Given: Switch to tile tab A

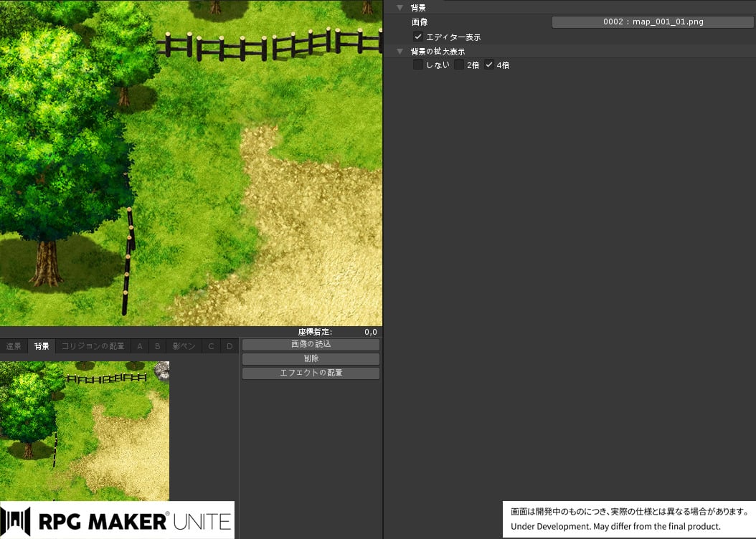Looking at the screenshot, I should (x=140, y=347).
